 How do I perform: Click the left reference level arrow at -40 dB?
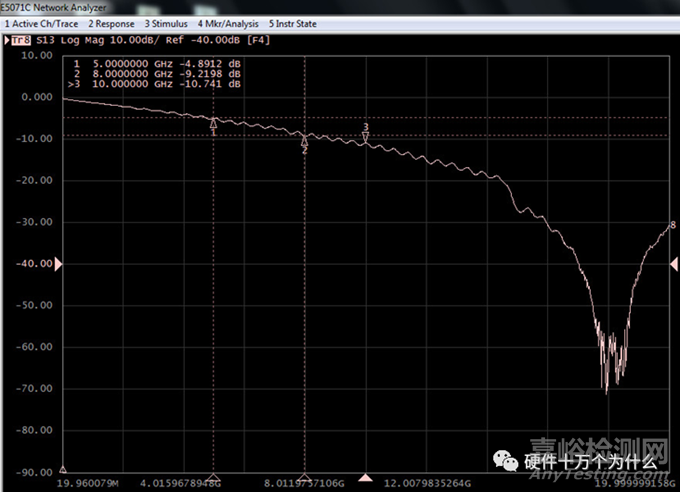(58, 263)
